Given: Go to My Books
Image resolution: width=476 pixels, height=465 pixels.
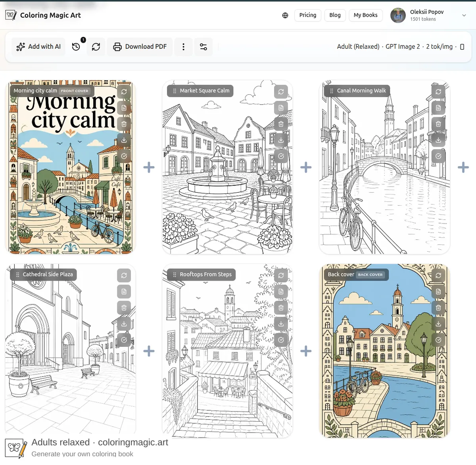Looking at the screenshot, I should (x=366, y=15).
